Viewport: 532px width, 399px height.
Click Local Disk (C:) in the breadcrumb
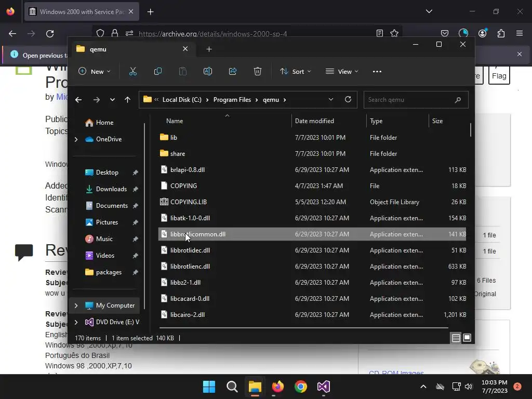pos(182,100)
